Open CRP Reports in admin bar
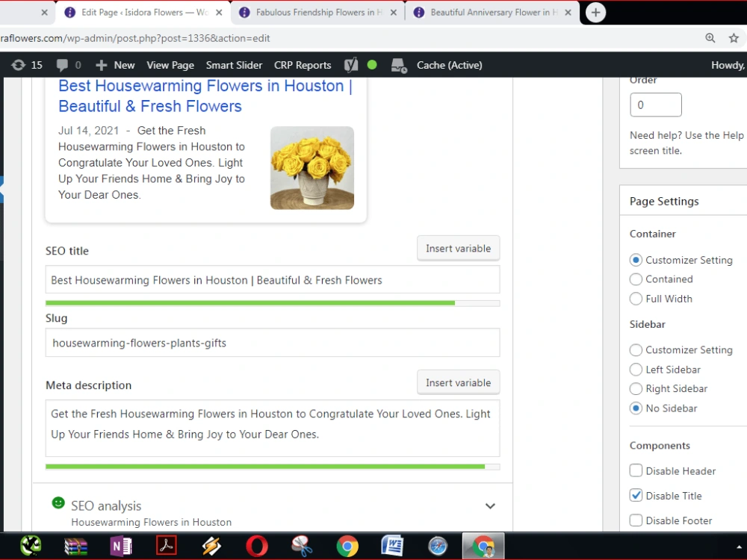 (303, 65)
